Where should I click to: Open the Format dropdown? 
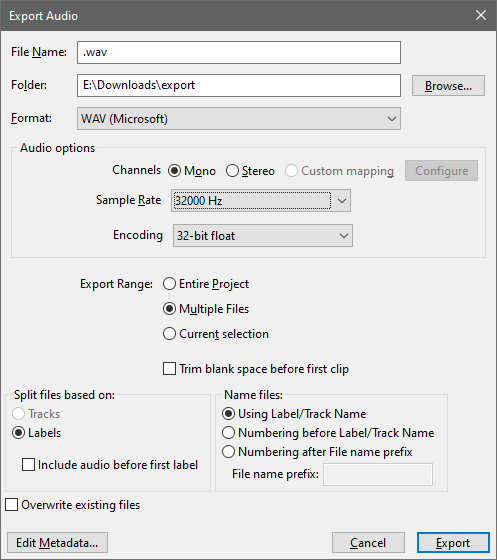[x=239, y=119]
